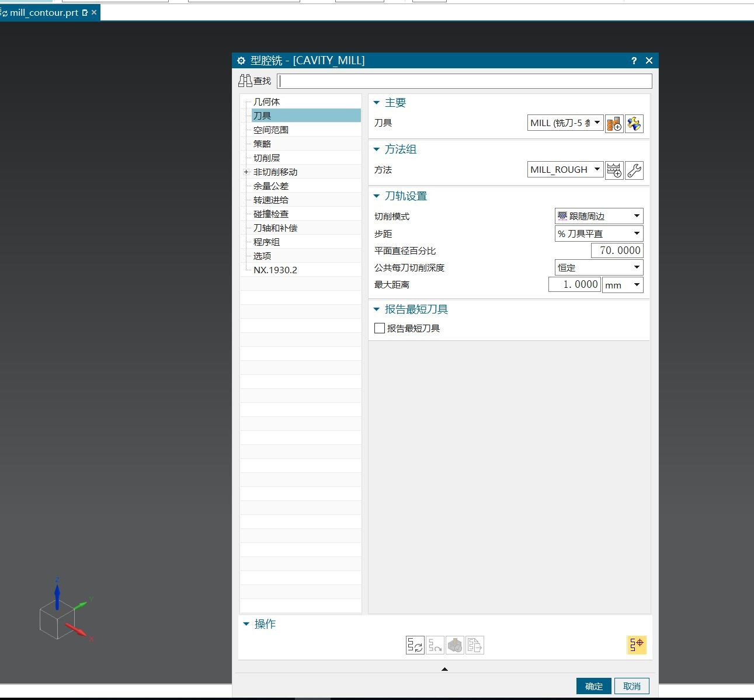Click the black collapse arrow above 确定
The height and width of the screenshot is (700, 754).
pos(444,669)
